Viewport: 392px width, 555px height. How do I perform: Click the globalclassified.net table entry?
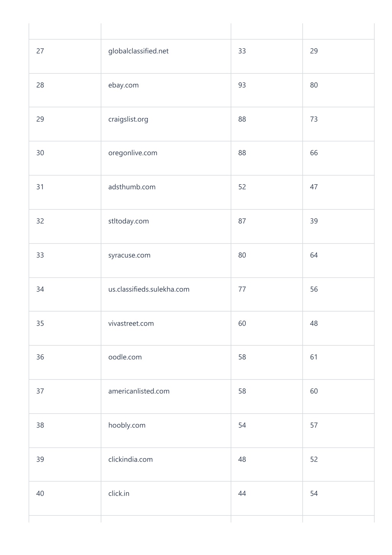click(x=138, y=51)
